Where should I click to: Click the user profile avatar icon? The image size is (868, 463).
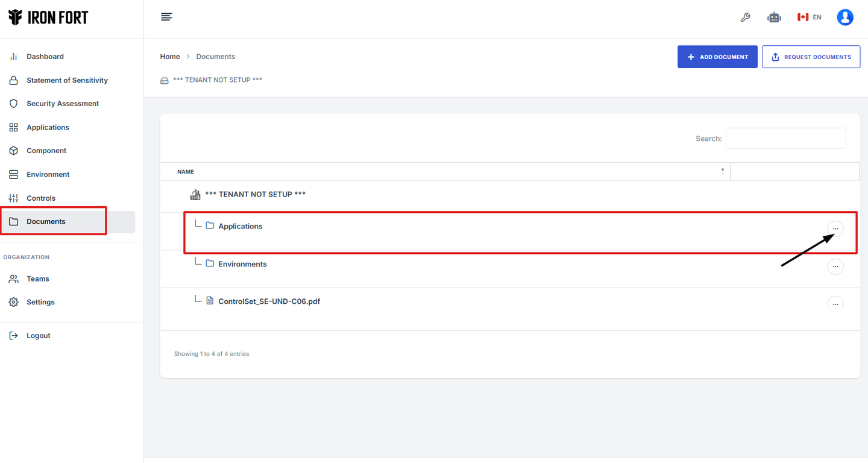(x=845, y=17)
